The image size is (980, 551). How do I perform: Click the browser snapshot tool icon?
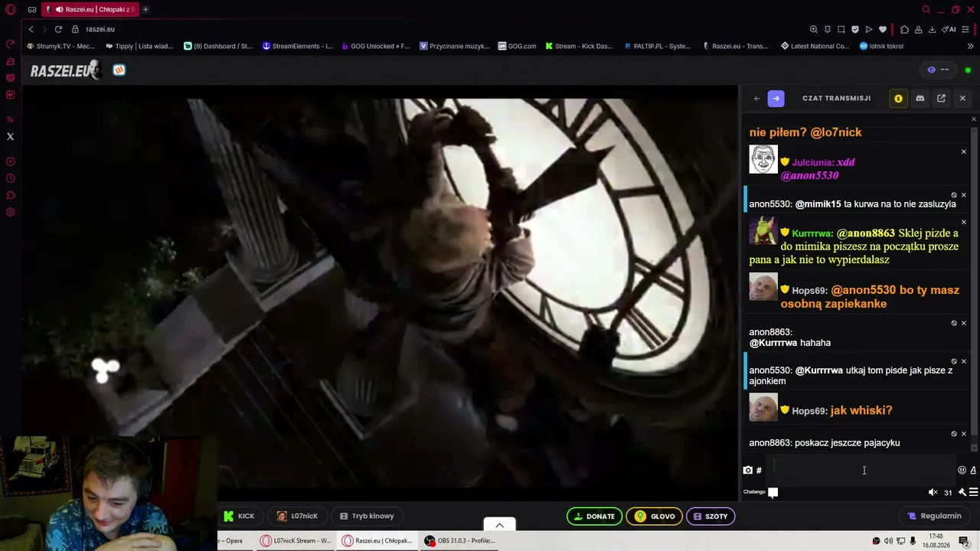coord(841,29)
